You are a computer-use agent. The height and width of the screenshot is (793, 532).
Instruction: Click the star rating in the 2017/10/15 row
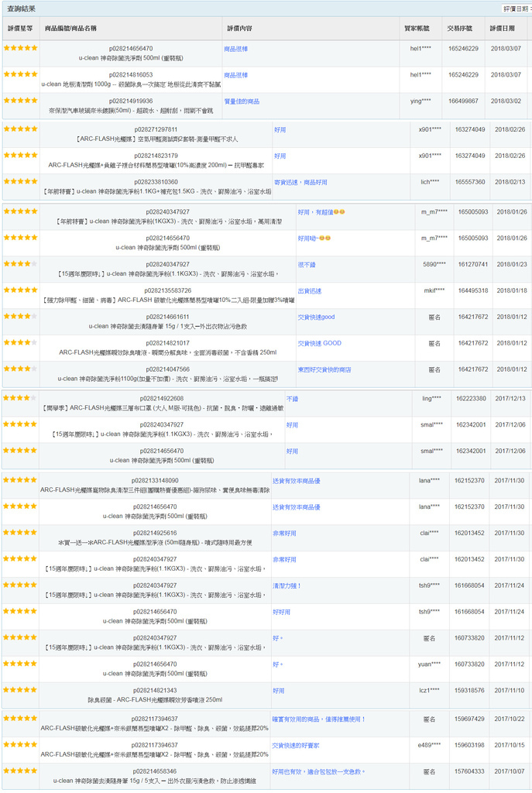(19, 744)
